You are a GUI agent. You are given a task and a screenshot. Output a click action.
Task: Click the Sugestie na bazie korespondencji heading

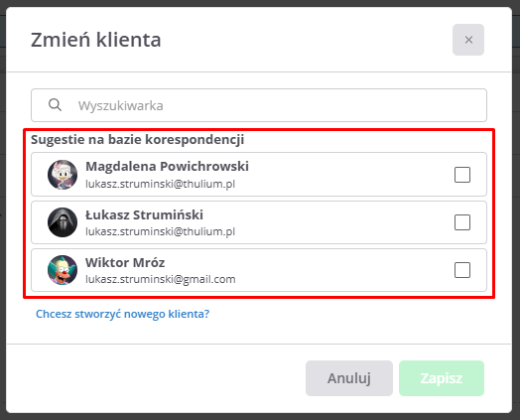click(138, 140)
